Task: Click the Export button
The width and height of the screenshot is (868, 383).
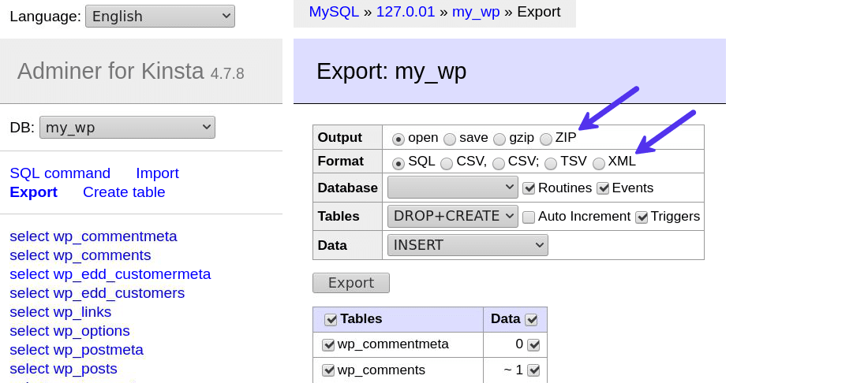Action: coord(350,283)
